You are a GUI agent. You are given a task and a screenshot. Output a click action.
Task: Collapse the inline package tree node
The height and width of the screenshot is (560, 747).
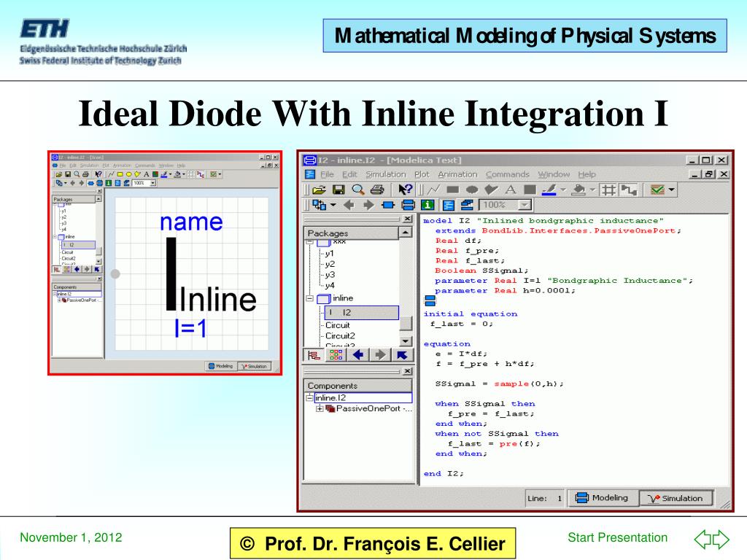[x=309, y=298]
